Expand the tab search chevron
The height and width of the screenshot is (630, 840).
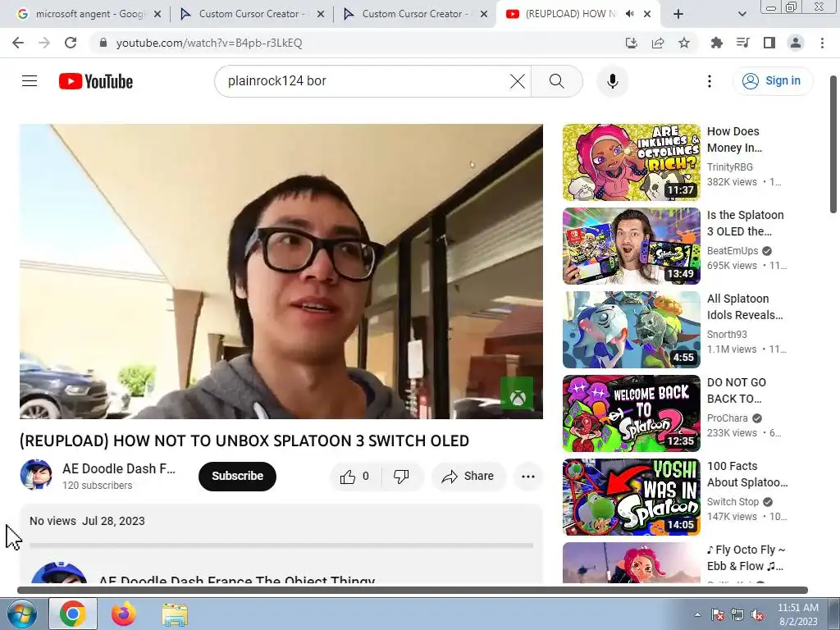point(742,15)
